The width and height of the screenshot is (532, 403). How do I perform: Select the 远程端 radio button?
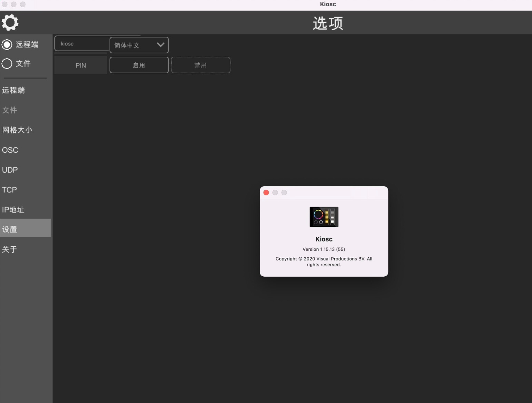[x=7, y=45]
